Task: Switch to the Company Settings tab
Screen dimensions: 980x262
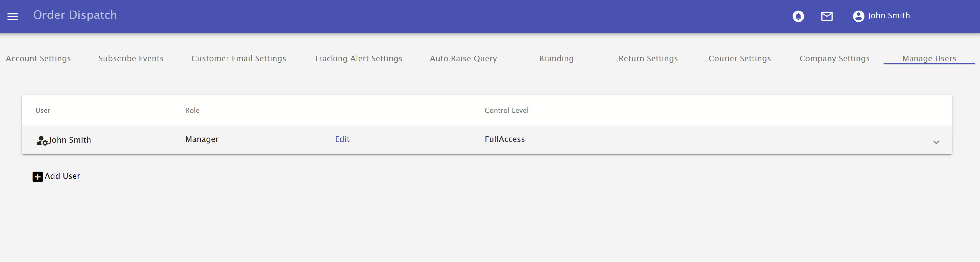Action: pos(834,58)
